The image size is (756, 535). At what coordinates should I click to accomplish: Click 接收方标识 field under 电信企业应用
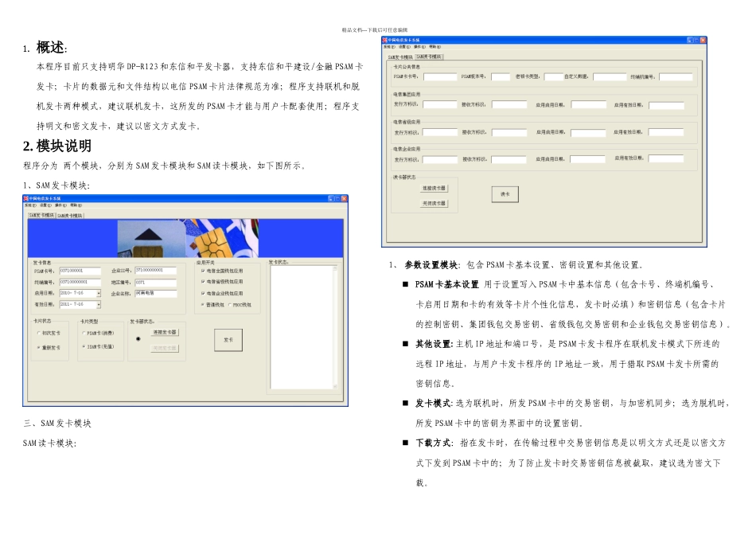(x=509, y=159)
